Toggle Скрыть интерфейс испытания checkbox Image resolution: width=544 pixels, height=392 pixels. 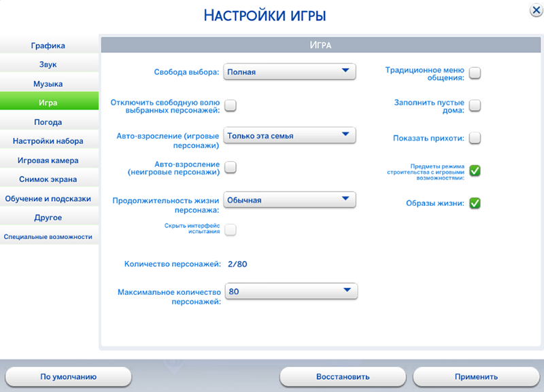point(231,230)
